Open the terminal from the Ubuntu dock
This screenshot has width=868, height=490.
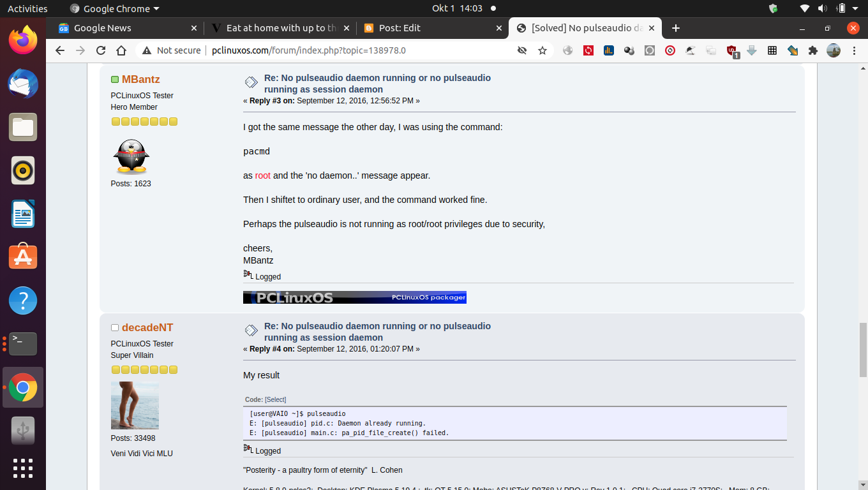coord(22,344)
